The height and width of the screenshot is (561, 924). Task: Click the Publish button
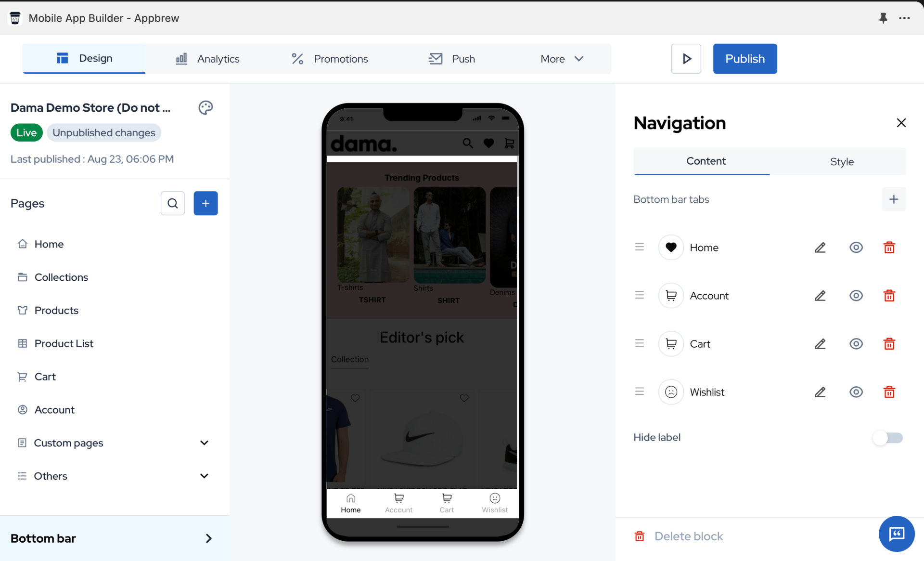[744, 59]
